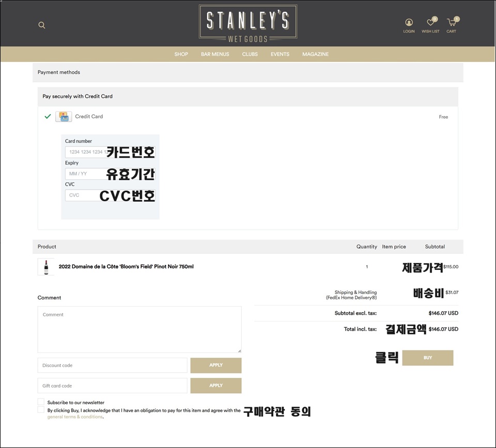This screenshot has height=448, width=496.
Task: Open the Clubs menu item
Action: [x=250, y=54]
